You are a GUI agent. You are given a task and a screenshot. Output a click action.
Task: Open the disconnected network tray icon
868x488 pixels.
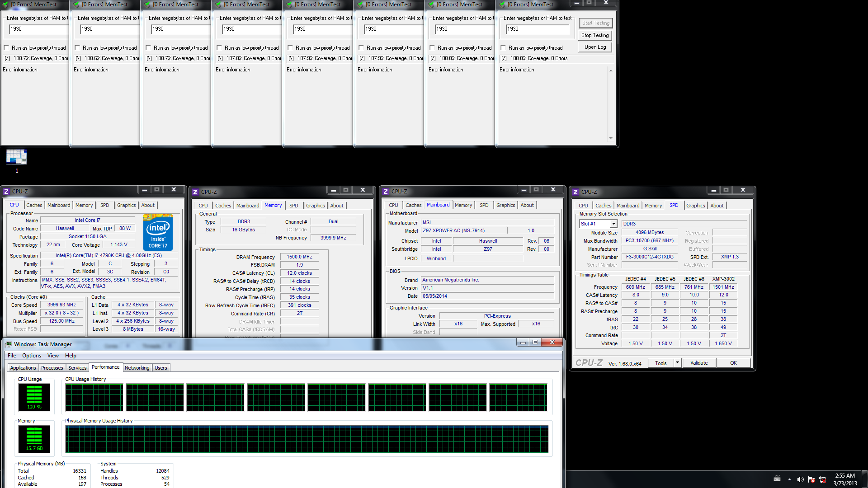[x=823, y=479]
